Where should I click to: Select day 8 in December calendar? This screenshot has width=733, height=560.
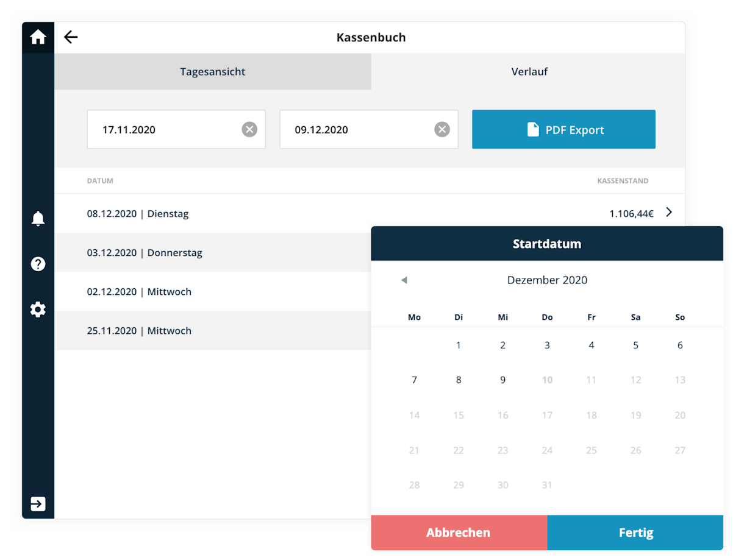pyautogui.click(x=459, y=380)
